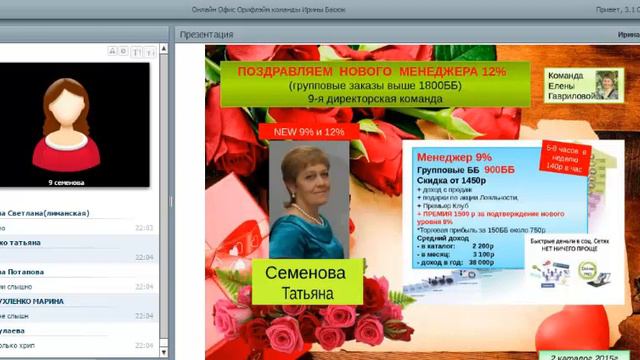Select the chat entry from Светлана(лиманская)
The width and height of the screenshot is (640, 360).
79,220
